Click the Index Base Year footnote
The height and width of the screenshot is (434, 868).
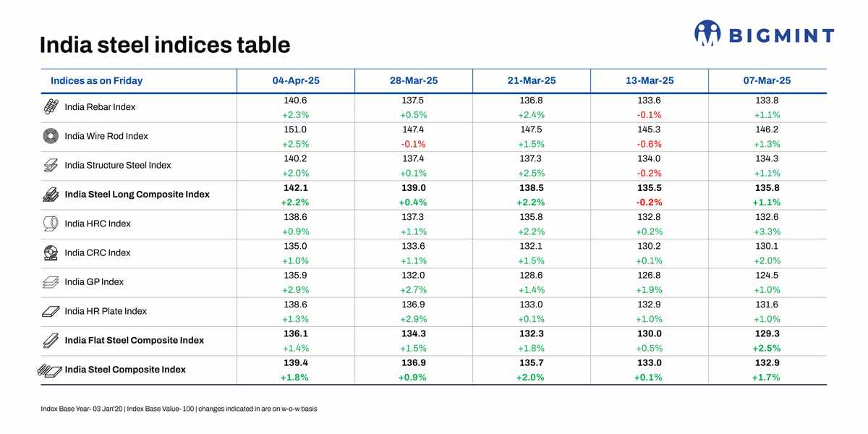click(179, 409)
